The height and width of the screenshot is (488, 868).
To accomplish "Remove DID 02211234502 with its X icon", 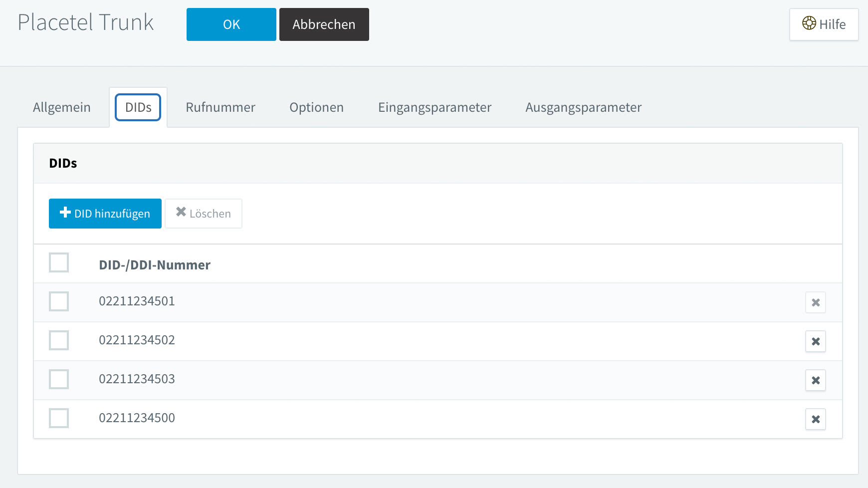I will [815, 341].
